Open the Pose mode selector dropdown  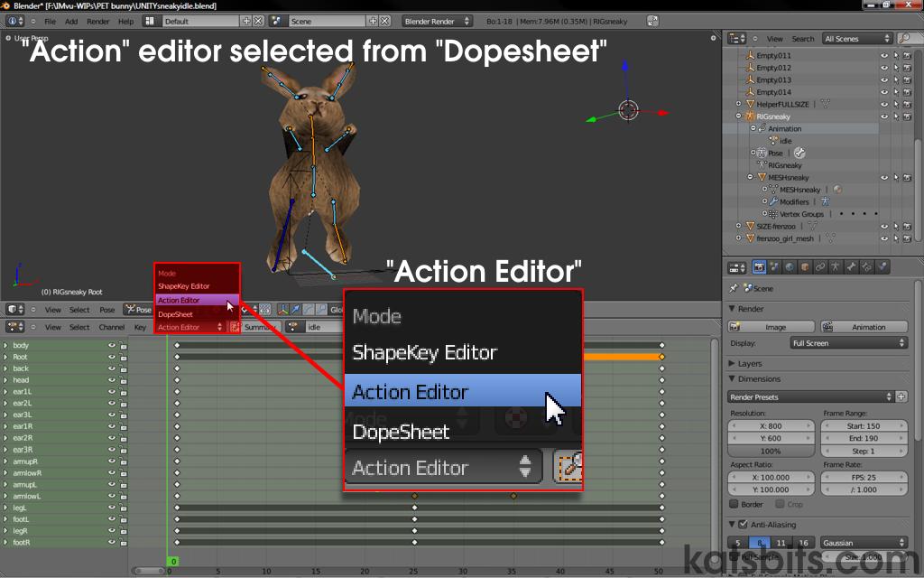[x=138, y=309]
